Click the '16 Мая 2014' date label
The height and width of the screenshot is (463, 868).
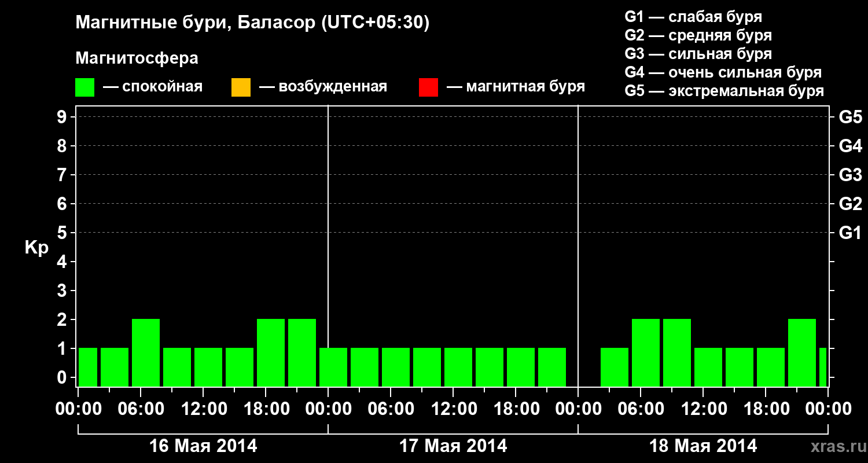[x=203, y=446]
